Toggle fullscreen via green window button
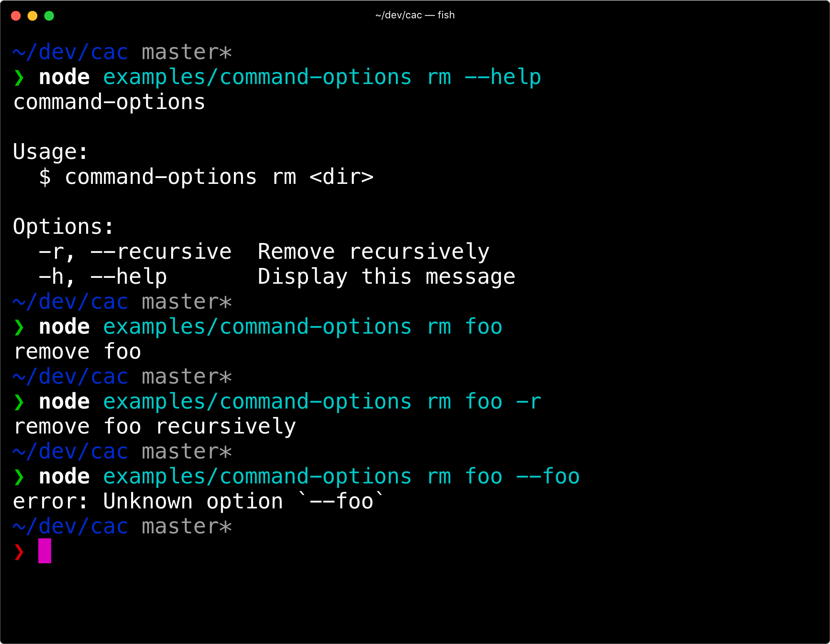The image size is (830, 644). tap(49, 15)
